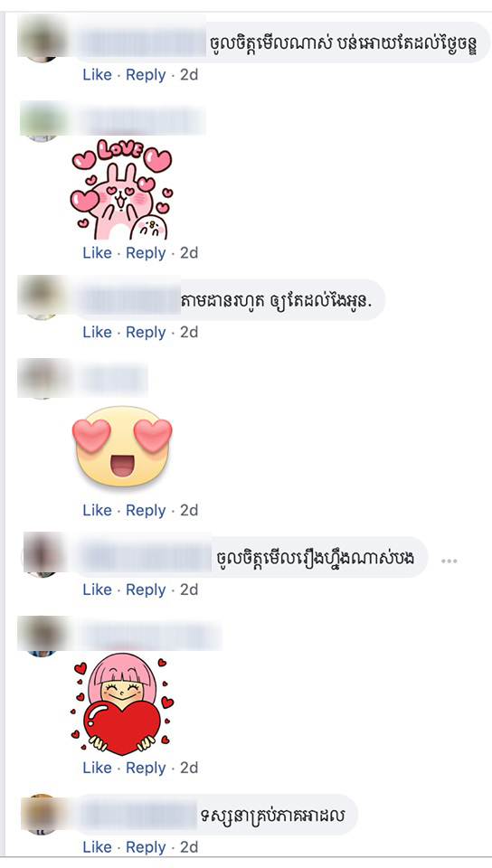Open profile picture of the heart-eyes emoji commenter
The image size is (492, 868).
point(42,379)
